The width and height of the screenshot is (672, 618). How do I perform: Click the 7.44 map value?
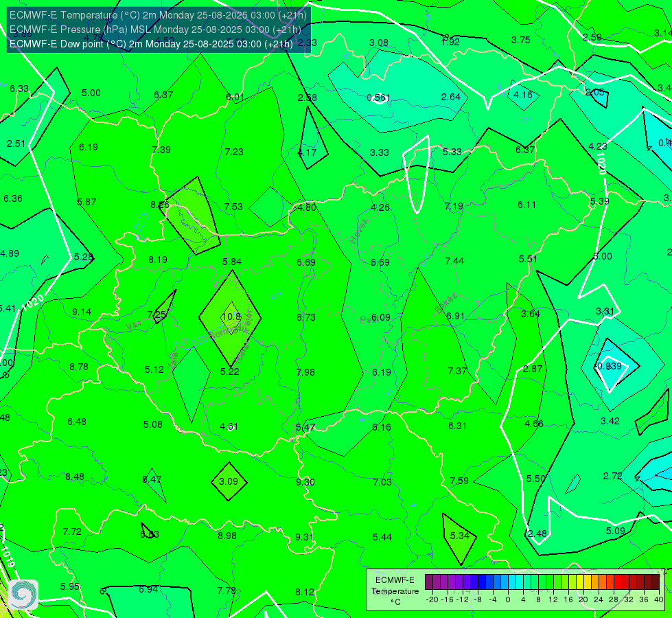click(454, 261)
